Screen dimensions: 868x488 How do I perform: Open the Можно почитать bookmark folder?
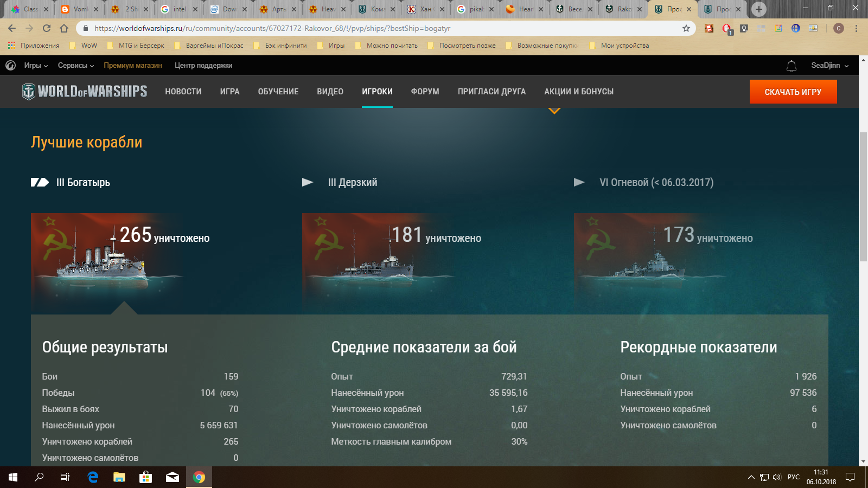pos(386,46)
